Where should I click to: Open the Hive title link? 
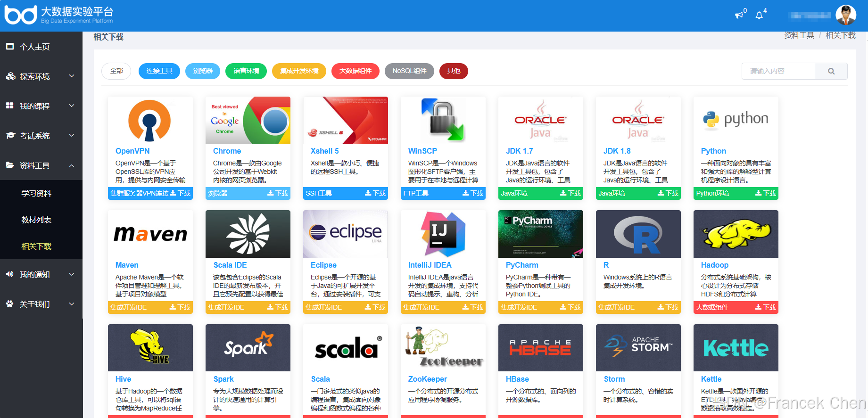pos(123,379)
